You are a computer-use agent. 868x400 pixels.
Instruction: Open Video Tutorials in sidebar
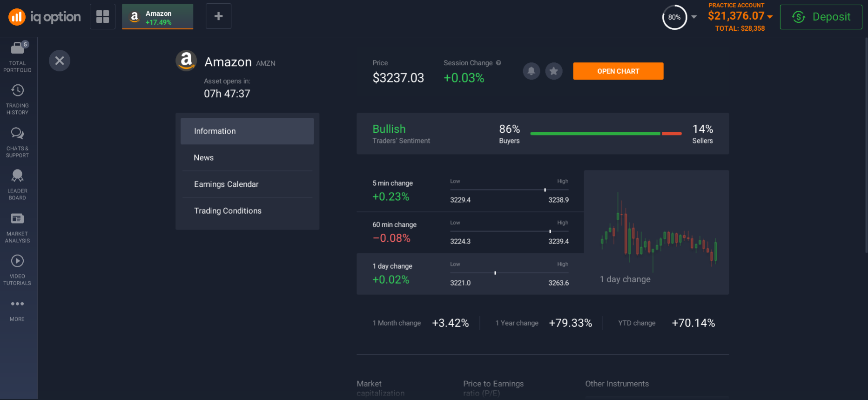pyautogui.click(x=17, y=270)
